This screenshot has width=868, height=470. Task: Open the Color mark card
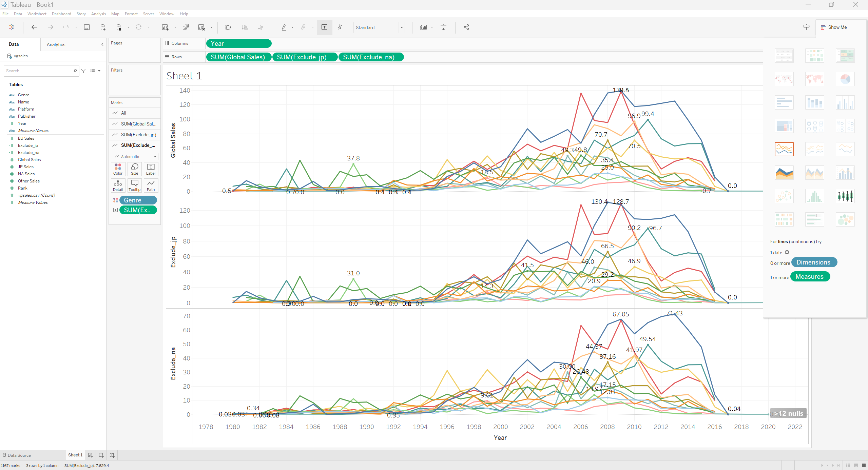(x=118, y=169)
